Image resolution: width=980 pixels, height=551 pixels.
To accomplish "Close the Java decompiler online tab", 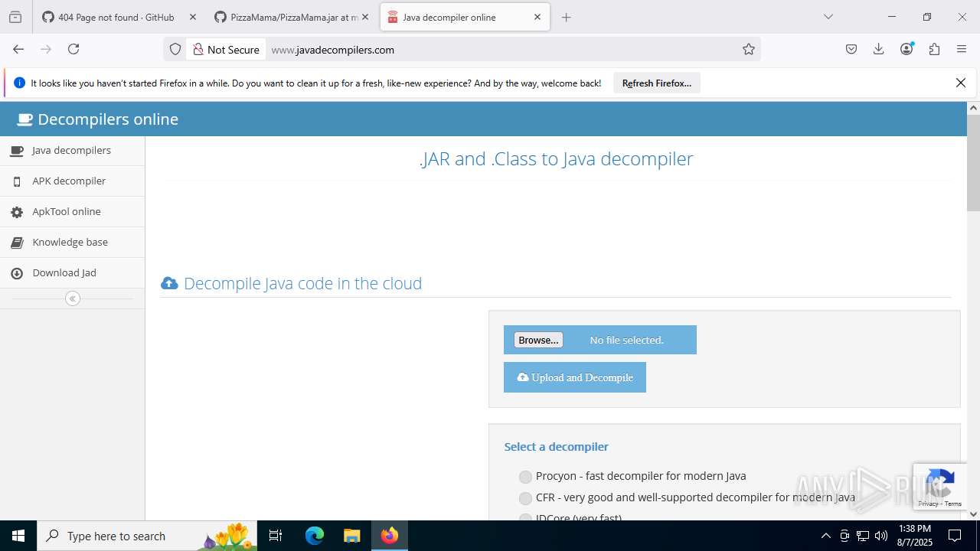I will [x=537, y=17].
